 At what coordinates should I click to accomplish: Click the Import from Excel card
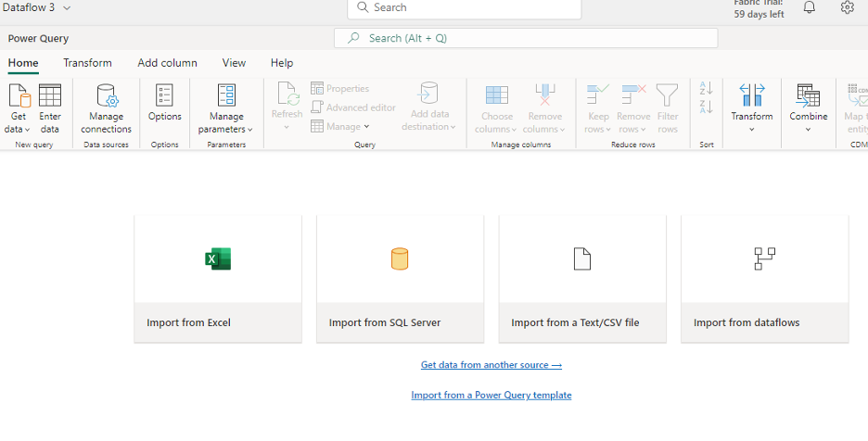(x=218, y=279)
